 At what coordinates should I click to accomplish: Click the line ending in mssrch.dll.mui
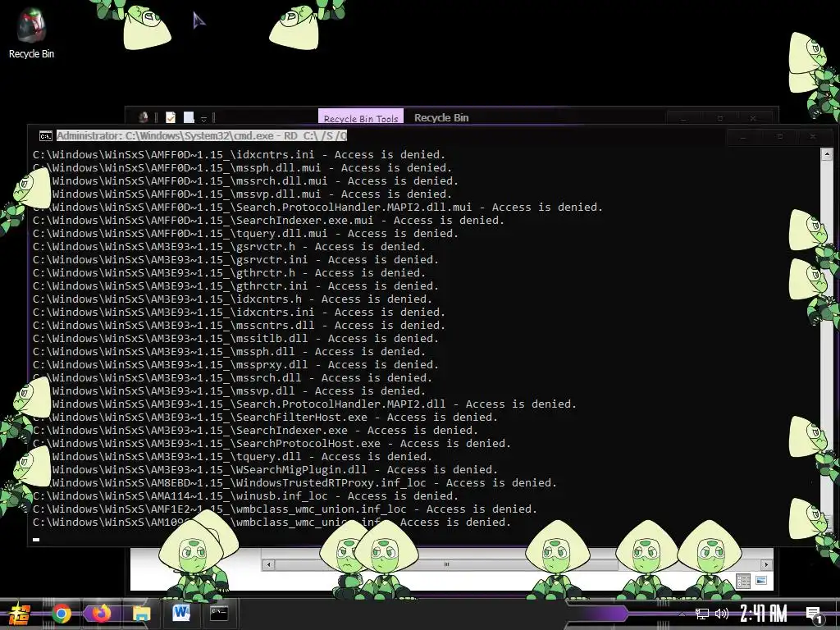coord(245,181)
